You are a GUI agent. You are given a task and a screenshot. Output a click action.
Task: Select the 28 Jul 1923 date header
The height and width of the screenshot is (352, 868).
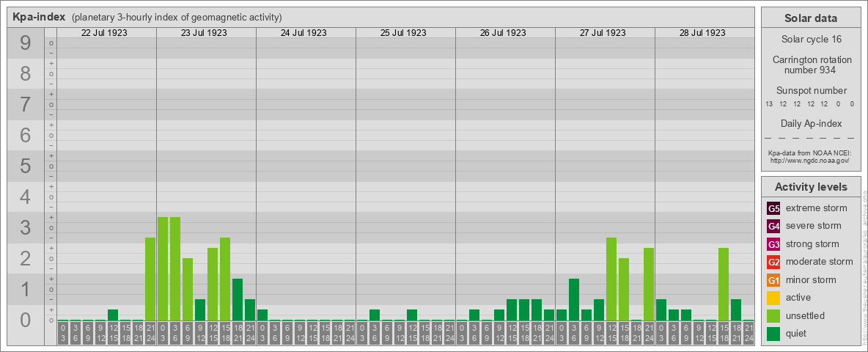[702, 33]
